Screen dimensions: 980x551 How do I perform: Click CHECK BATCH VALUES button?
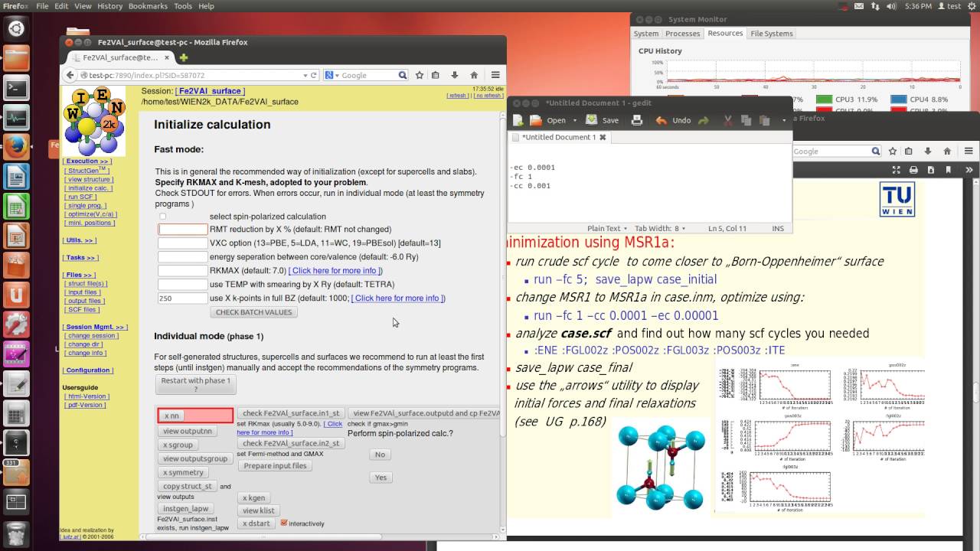[x=253, y=312]
